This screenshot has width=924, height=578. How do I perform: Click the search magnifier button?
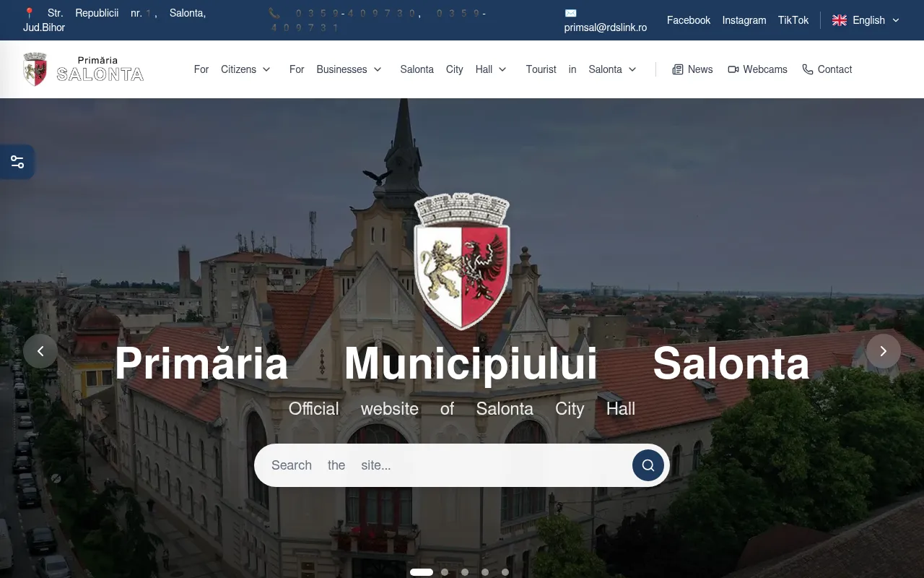[x=648, y=465]
